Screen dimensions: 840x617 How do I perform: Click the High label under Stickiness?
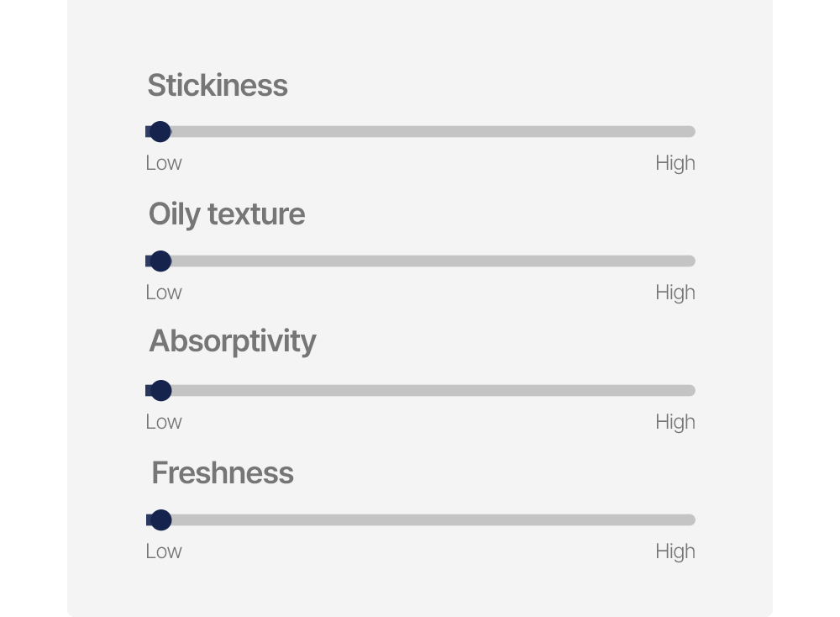coord(675,163)
